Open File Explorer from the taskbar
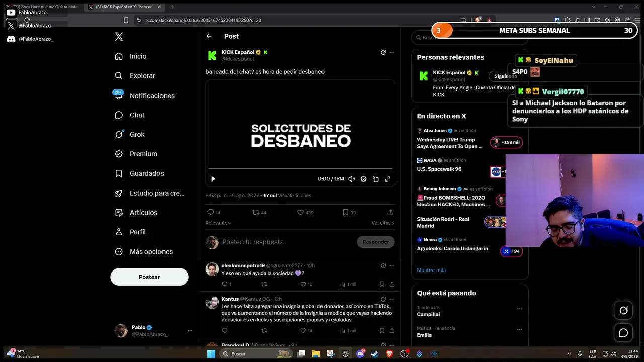644x362 pixels. click(315, 354)
